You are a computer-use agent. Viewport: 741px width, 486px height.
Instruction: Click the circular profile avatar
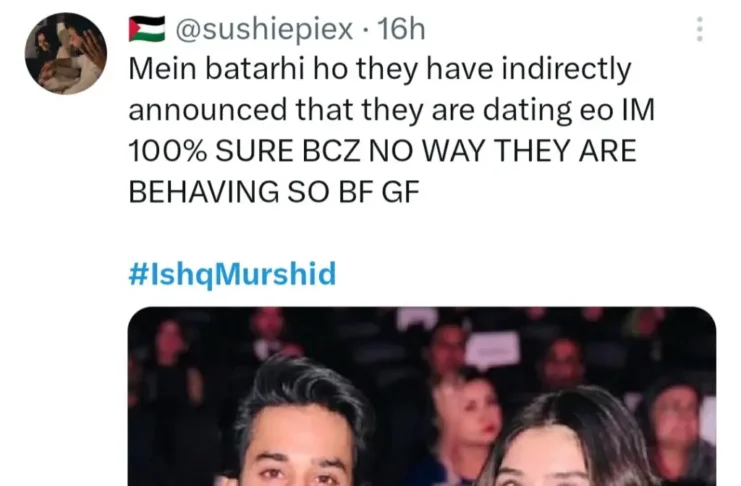coord(66,53)
